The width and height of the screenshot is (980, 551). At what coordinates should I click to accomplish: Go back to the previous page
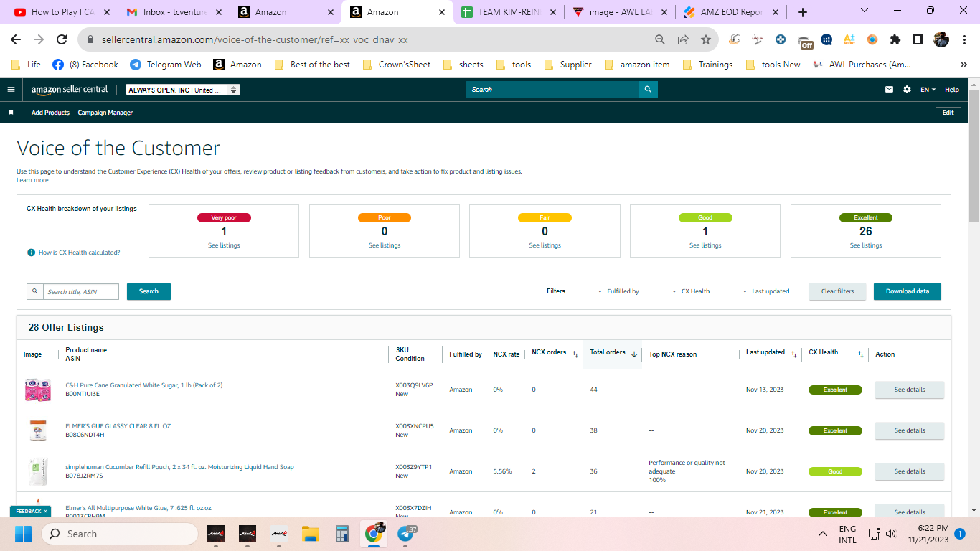click(x=16, y=40)
